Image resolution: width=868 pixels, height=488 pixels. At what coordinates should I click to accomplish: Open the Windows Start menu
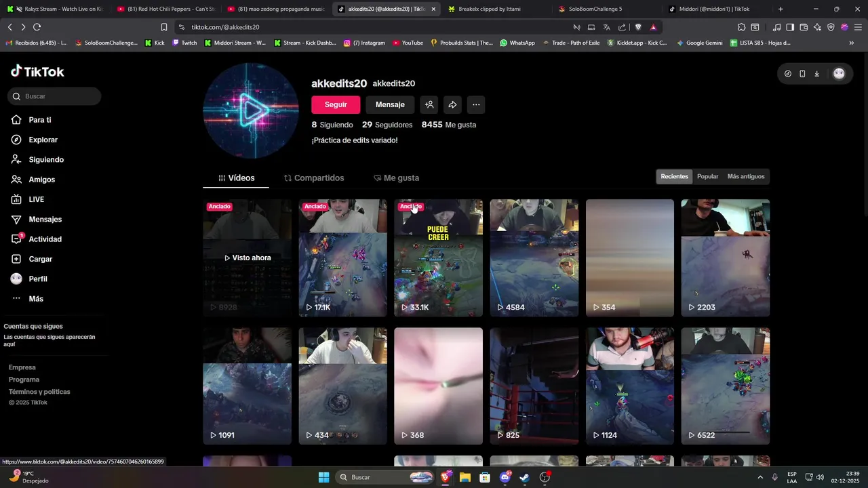pos(323,477)
